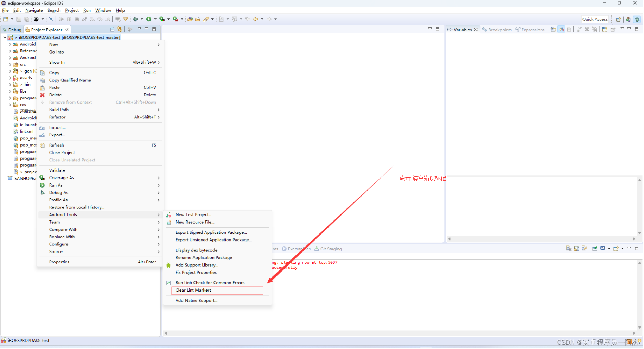The image size is (644, 349).
Task: Click the green bug Debug launch icon
Action: point(135,19)
